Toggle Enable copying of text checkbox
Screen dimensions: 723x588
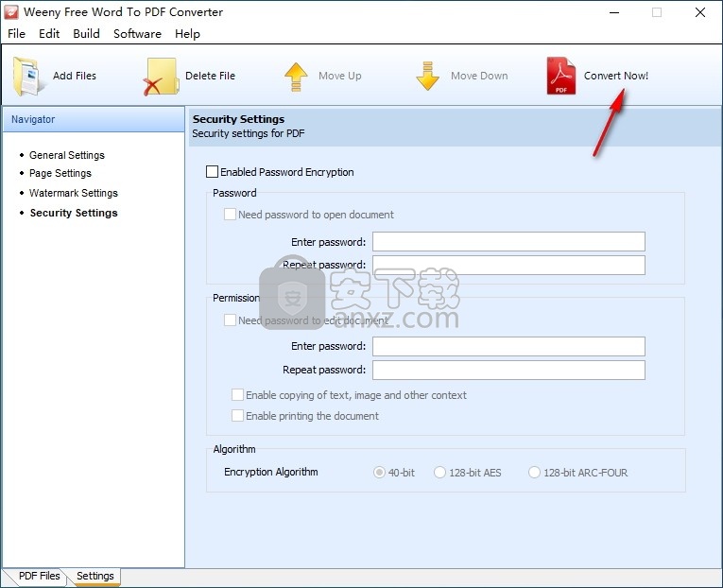(237, 395)
